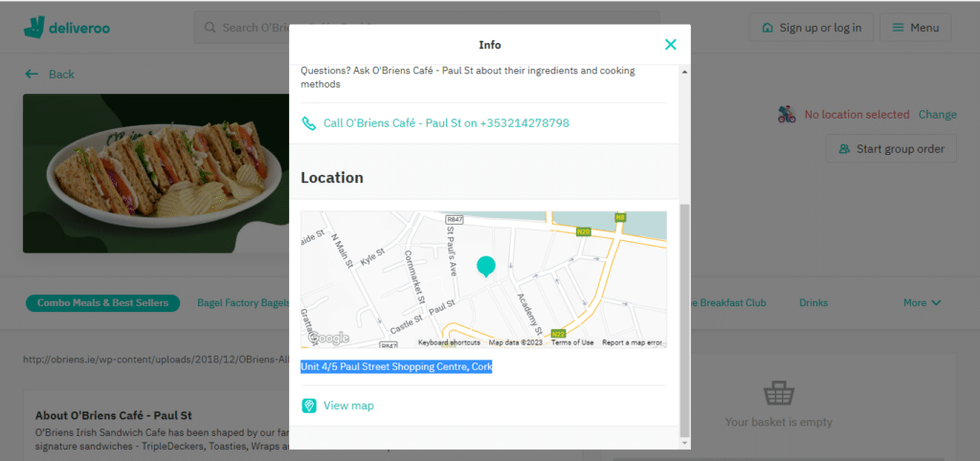The width and height of the screenshot is (980, 461).
Task: Click the sandwich restaurant photo
Action: point(156,173)
